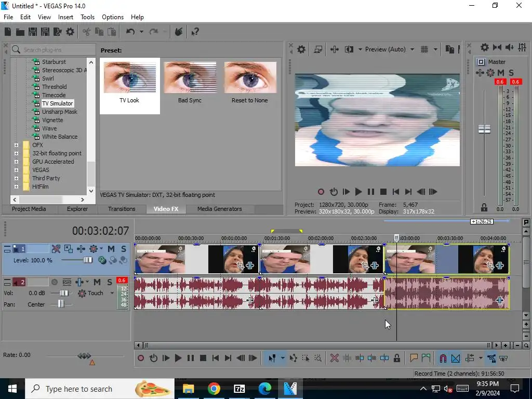This screenshot has width=532, height=399.
Task: Expand the 32-bit floating point folder
Action: coord(16,153)
